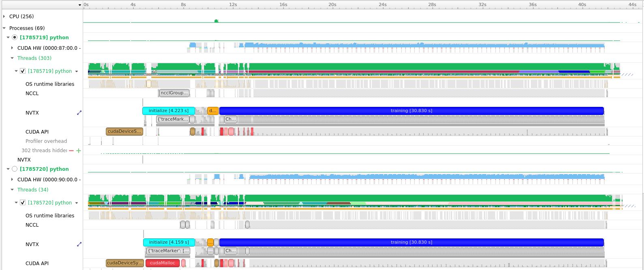Select the ncclGroup... block in NCCL row

coord(174,93)
